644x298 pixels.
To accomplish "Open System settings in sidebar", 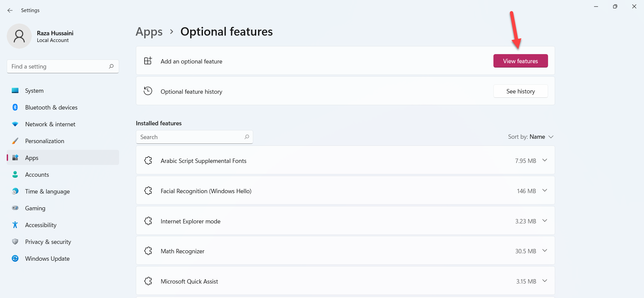I will tap(34, 91).
